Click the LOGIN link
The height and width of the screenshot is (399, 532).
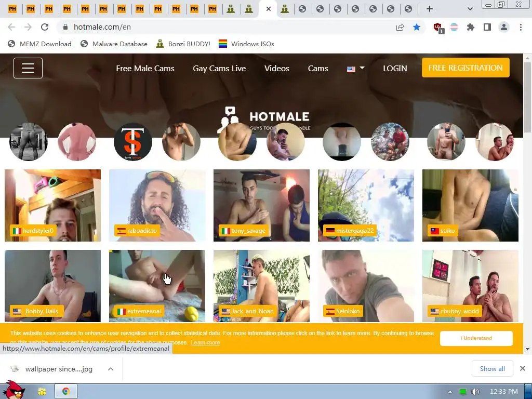[395, 68]
